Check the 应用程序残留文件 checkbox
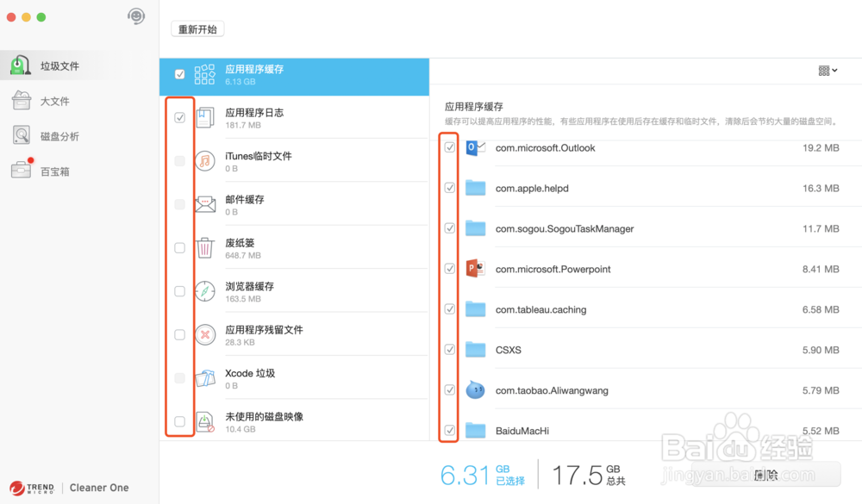 (180, 335)
